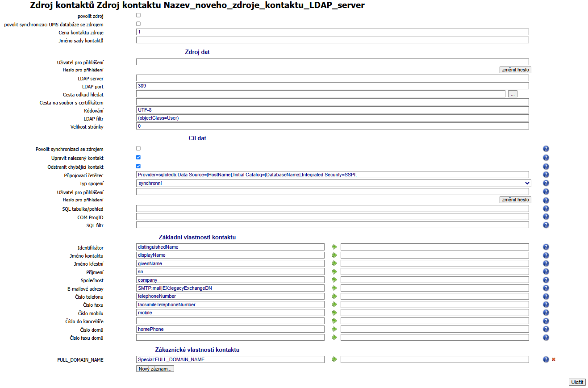588x388 pixels.
Task: Open the browse dialog for Cesta odkud hledat
Action: pos(512,93)
